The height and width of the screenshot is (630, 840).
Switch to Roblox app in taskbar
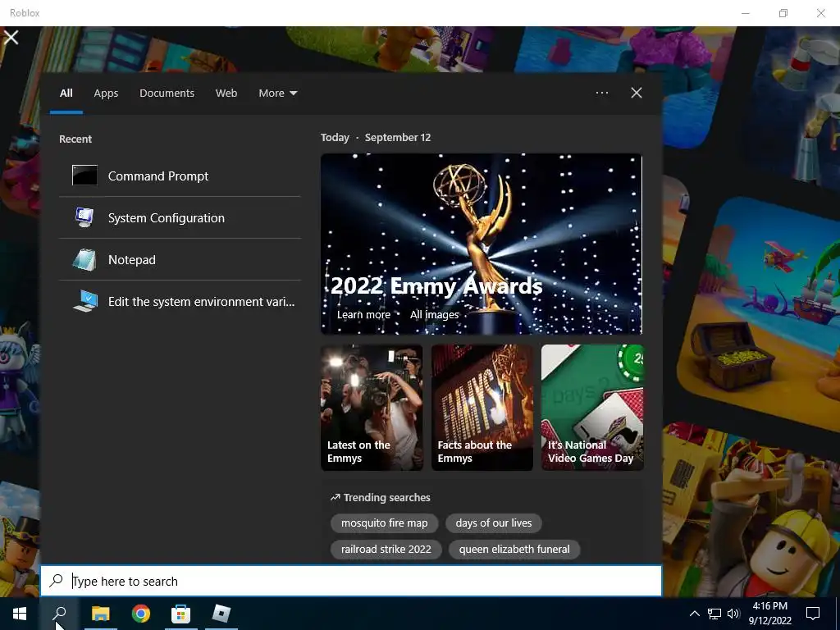tap(221, 614)
